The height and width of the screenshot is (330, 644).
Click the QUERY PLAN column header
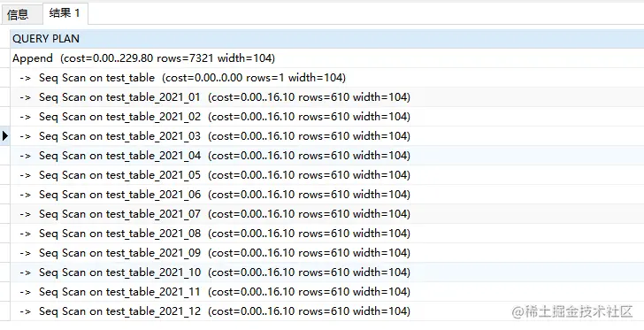(327, 39)
